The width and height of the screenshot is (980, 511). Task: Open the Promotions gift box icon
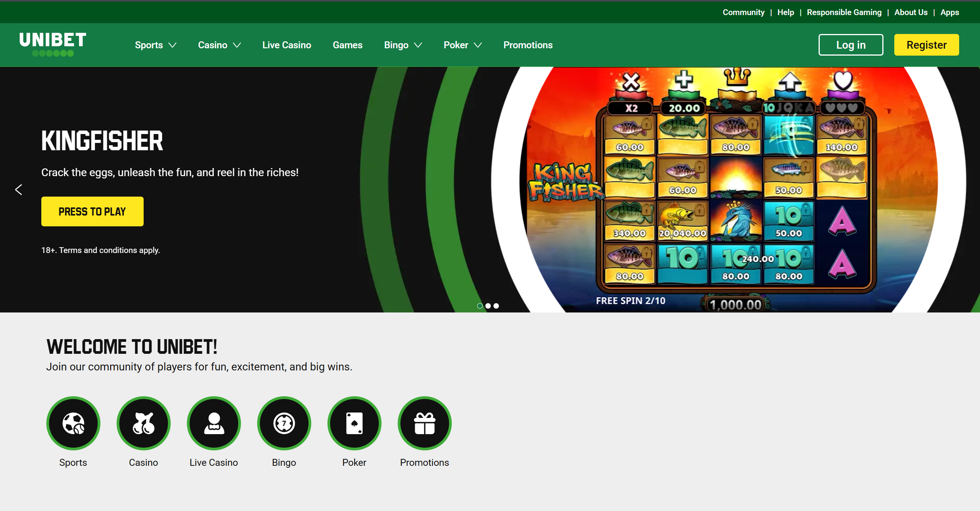click(x=425, y=423)
